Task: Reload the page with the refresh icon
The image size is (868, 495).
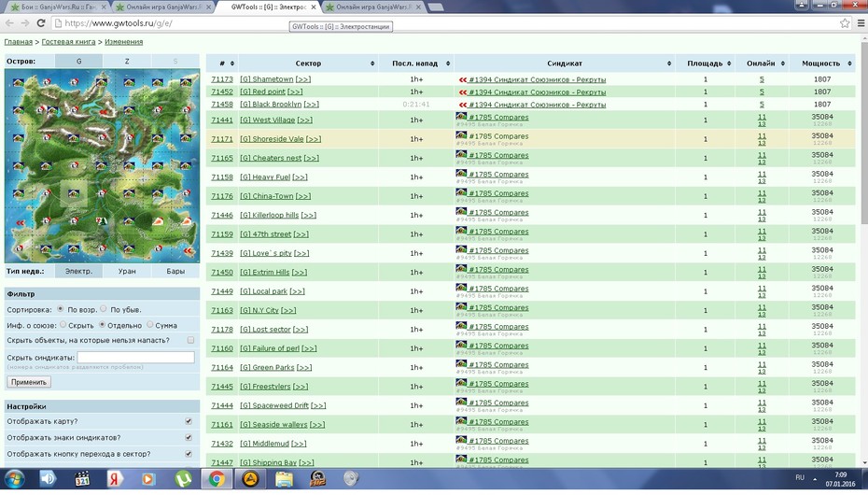Action: 40,23
